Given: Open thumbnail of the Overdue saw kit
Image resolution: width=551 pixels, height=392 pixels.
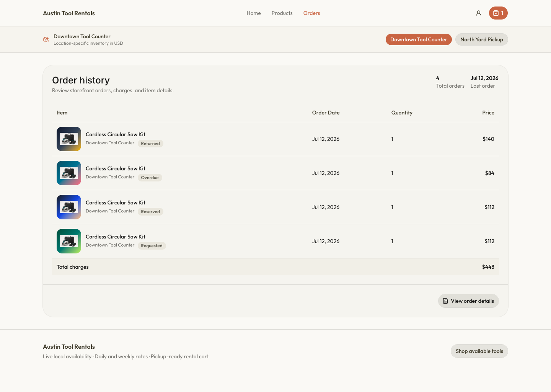Looking at the screenshot, I should (69, 173).
